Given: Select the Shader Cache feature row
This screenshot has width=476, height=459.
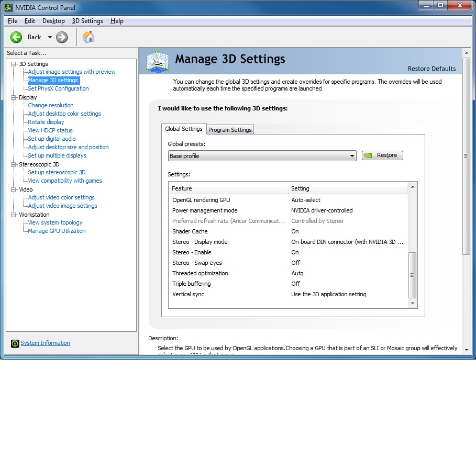Looking at the screenshot, I should (x=289, y=231).
